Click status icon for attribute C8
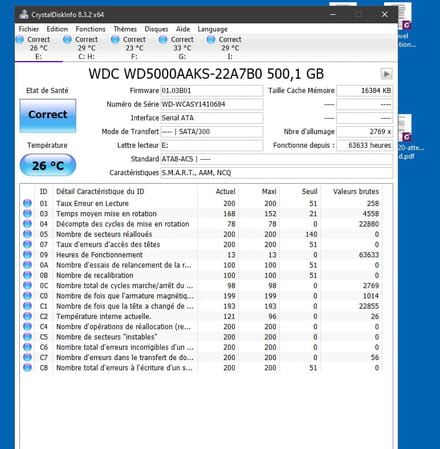The height and width of the screenshot is (449, 440). pos(27,368)
